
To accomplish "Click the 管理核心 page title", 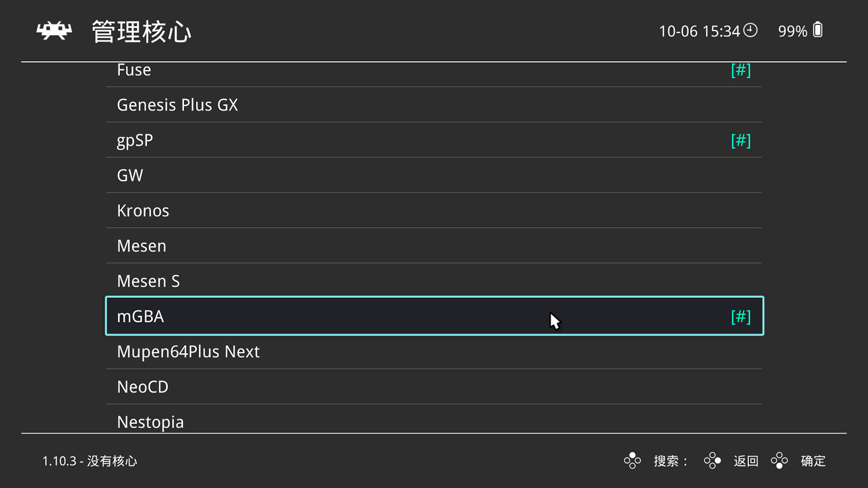I will [x=142, y=32].
